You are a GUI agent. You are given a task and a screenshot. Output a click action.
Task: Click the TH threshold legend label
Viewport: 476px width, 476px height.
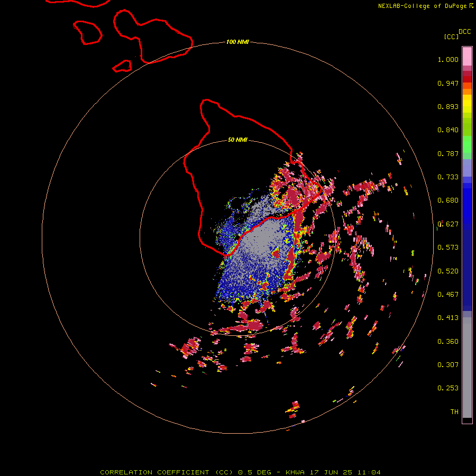click(454, 412)
